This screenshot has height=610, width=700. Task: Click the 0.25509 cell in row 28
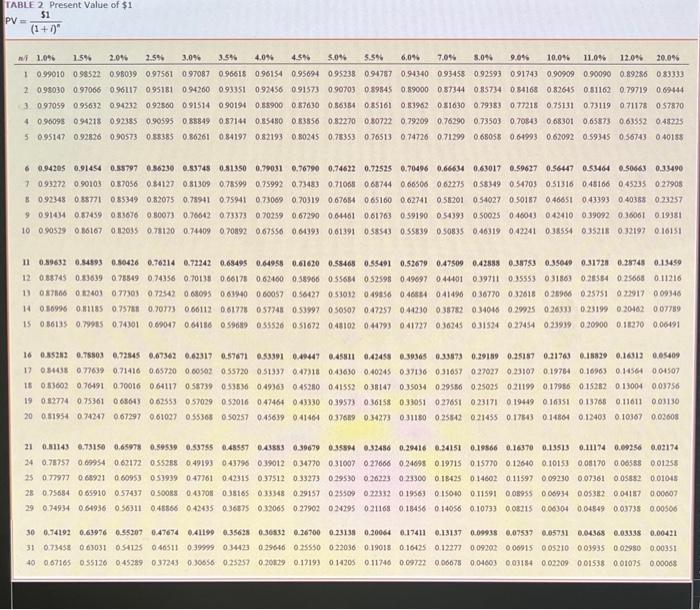click(x=342, y=494)
